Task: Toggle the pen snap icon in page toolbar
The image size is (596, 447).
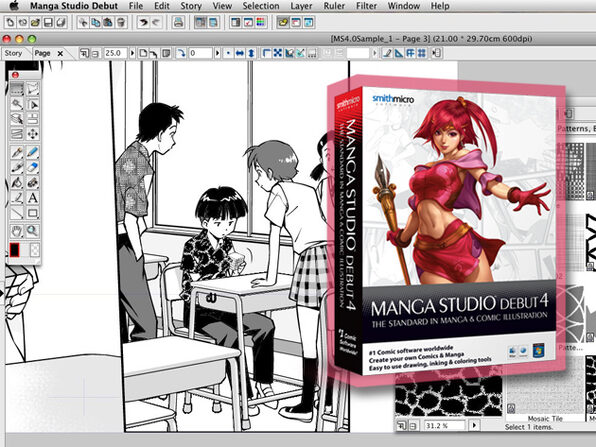Action: (x=387, y=53)
